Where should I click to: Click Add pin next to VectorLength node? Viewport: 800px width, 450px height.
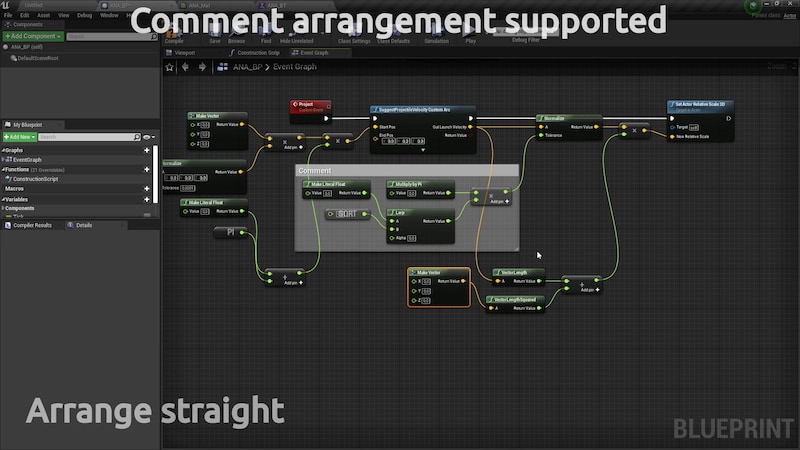tap(590, 290)
